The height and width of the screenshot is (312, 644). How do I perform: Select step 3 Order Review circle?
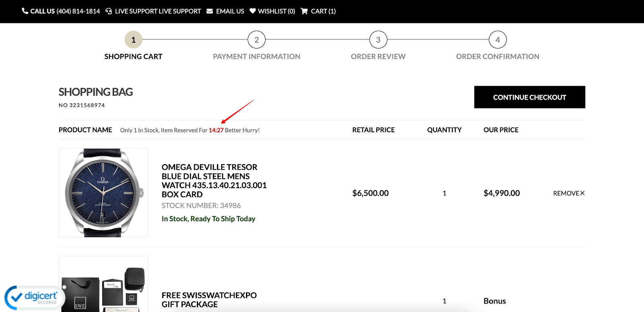pos(378,40)
